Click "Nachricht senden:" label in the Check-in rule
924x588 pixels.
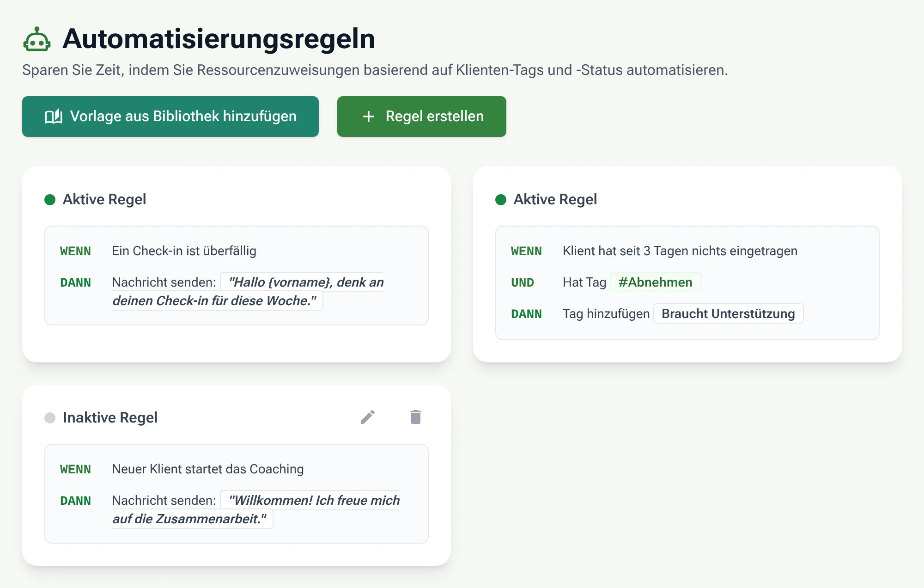pos(164,282)
